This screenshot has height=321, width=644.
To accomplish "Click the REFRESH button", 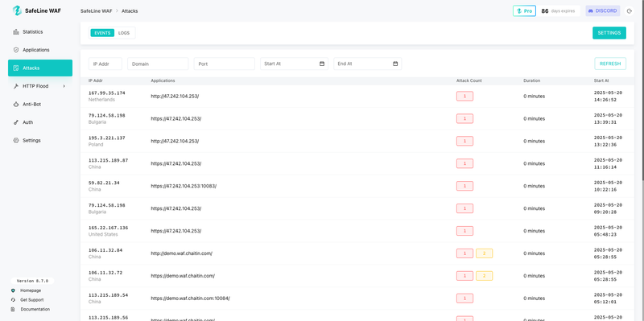I will [x=610, y=64].
